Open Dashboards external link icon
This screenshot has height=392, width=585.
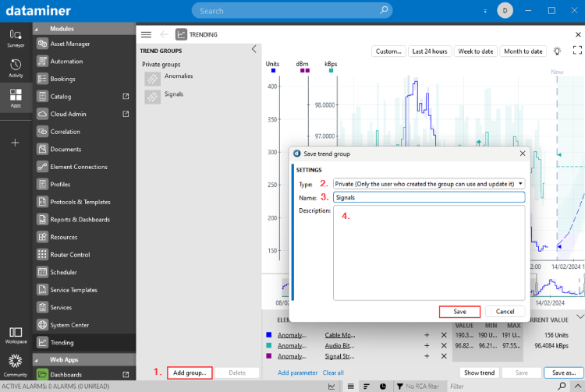(126, 375)
